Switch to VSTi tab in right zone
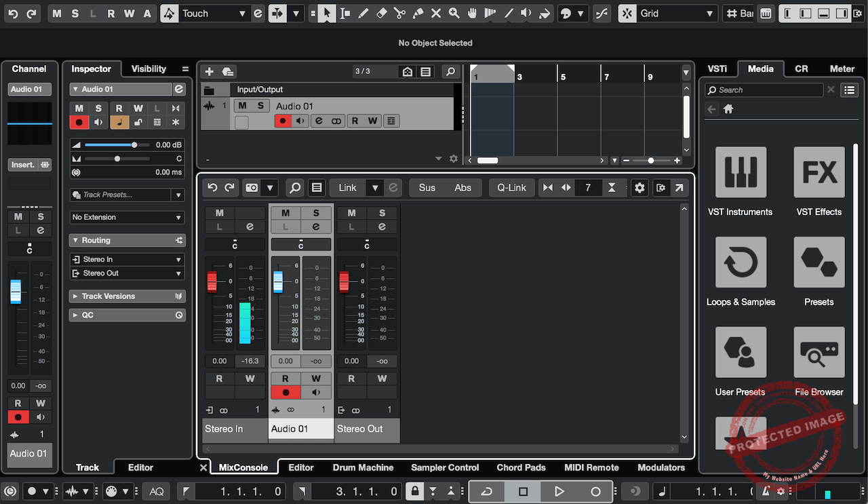 [x=717, y=69]
